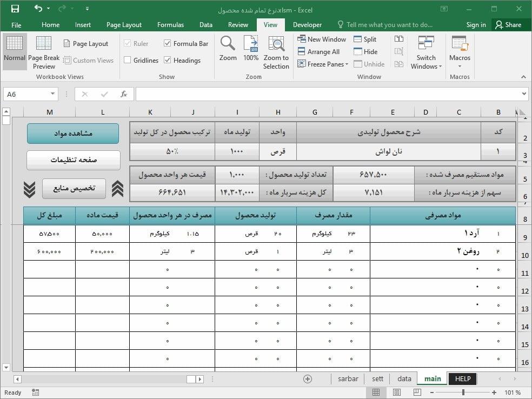Click the Page Layout icon in the status bar
Screen dimensions: 532x399
pyautogui.click(x=397, y=393)
